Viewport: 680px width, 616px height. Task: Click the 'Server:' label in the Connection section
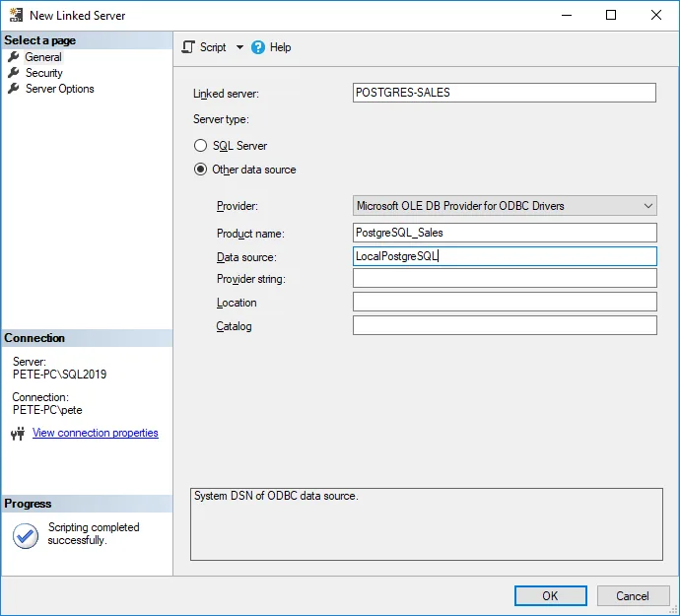29,362
